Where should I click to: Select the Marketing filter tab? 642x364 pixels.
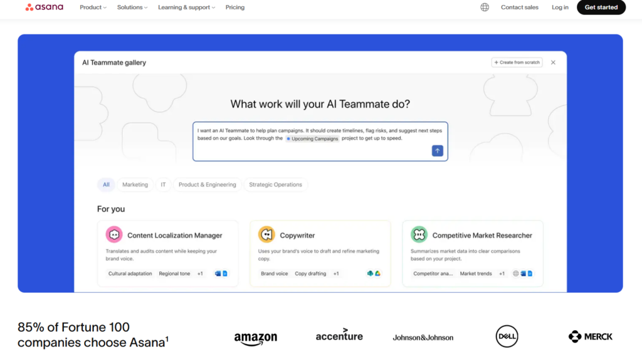[x=135, y=184]
